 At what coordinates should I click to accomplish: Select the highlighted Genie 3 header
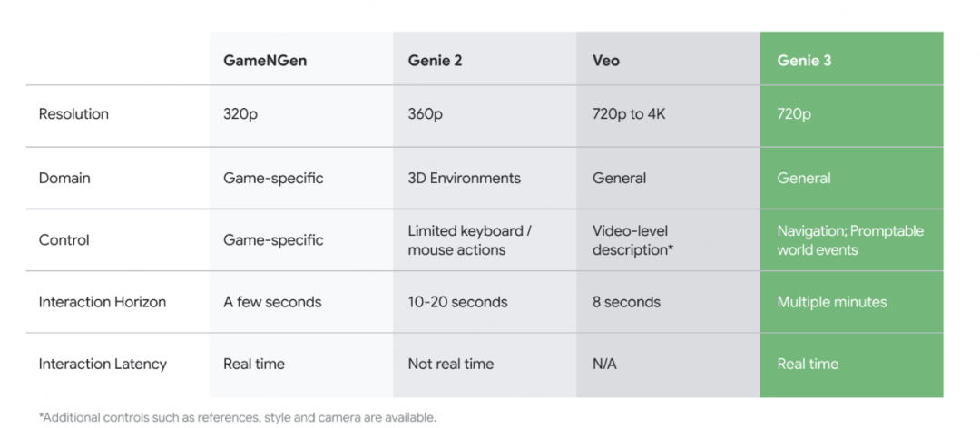tap(804, 61)
